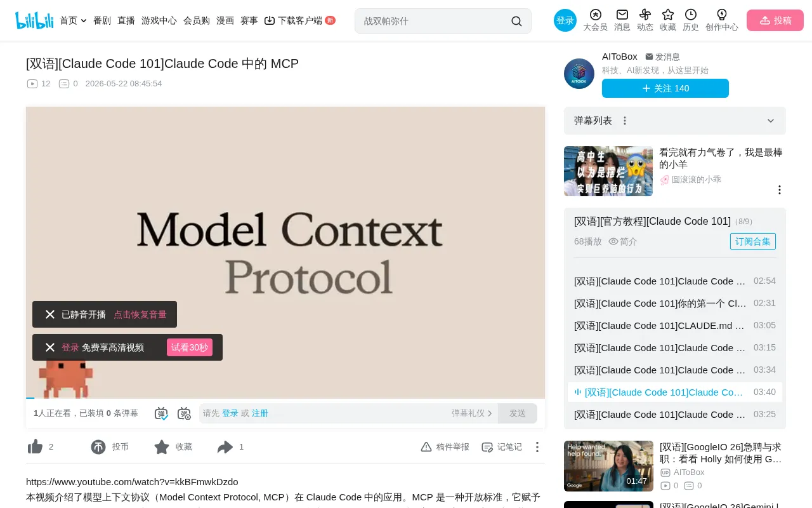
Task: Click the bilibili logo
Action: [34, 20]
